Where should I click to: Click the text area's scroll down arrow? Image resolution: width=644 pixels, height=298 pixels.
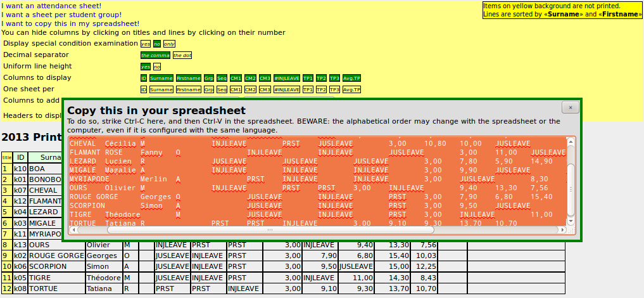click(x=571, y=220)
